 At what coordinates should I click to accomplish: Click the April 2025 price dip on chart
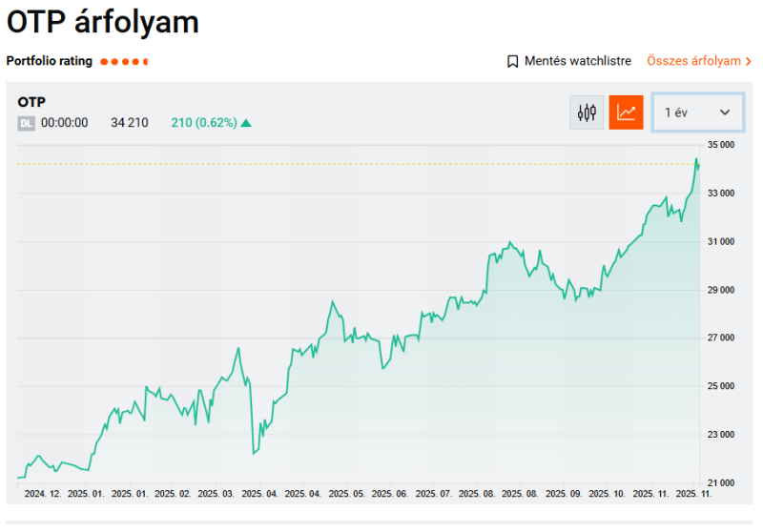[x=254, y=453]
